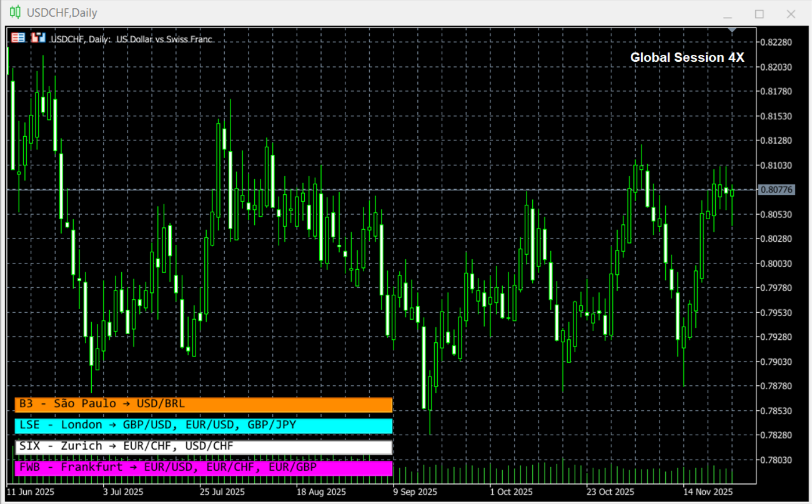Image resolution: width=812 pixels, height=504 pixels.
Task: Click the 11 Jun 2025 date label
Action: 29,492
